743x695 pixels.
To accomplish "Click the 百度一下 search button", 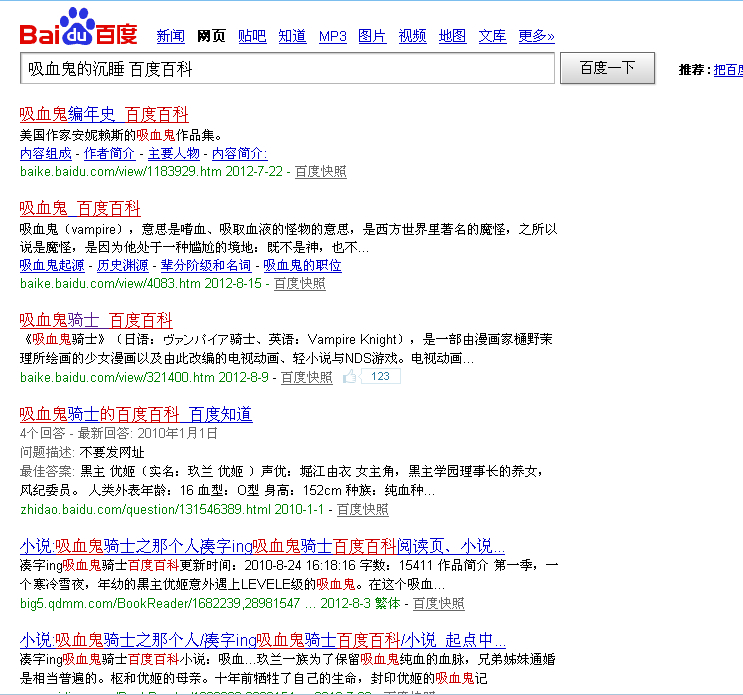I will 607,68.
